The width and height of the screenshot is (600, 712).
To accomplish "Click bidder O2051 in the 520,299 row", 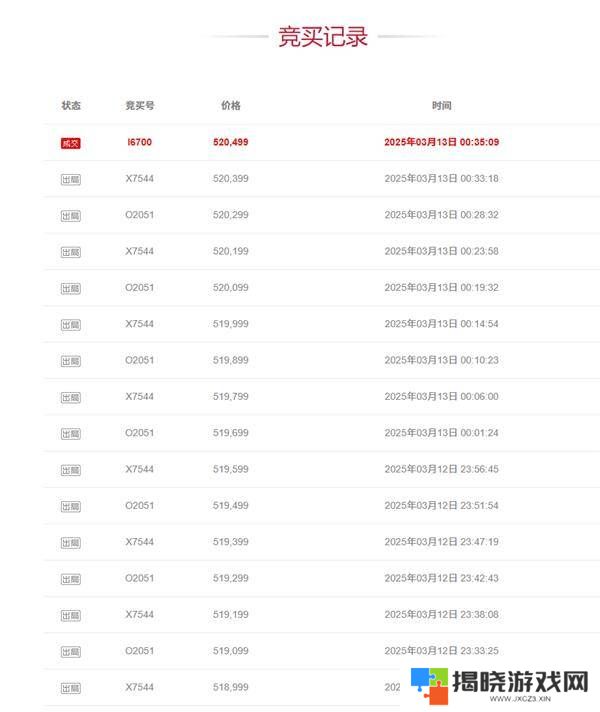I will pyautogui.click(x=139, y=214).
